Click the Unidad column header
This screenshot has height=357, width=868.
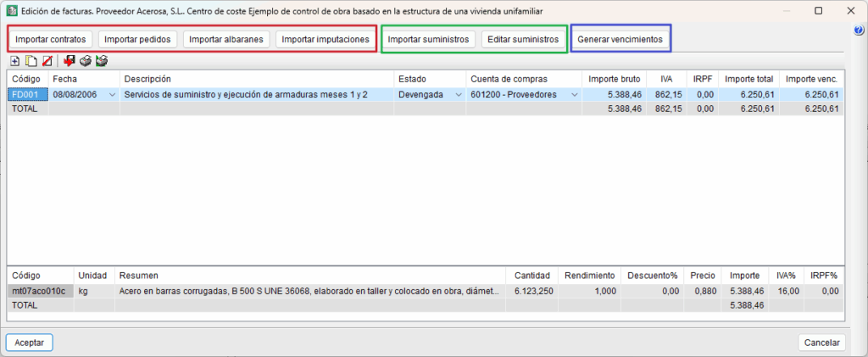(x=94, y=276)
